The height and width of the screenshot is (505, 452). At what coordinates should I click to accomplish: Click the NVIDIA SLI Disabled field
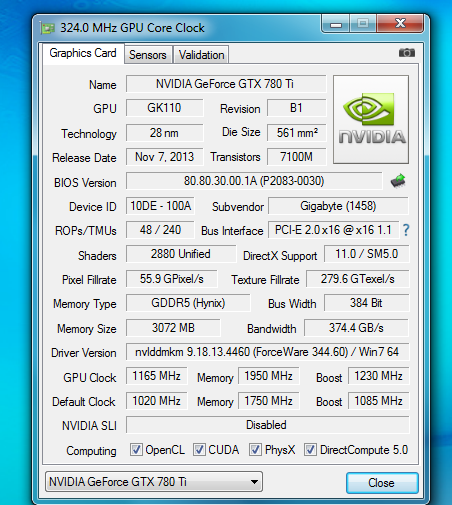point(267,425)
